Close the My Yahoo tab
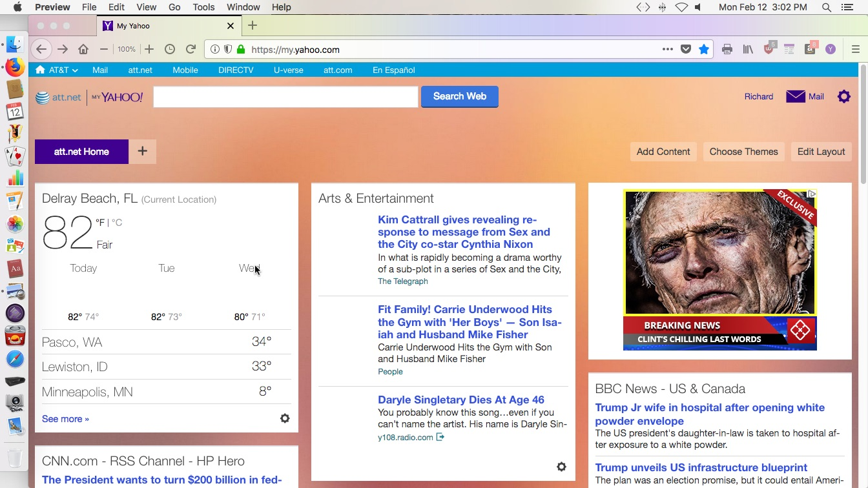Viewport: 868px width, 488px height. (231, 26)
